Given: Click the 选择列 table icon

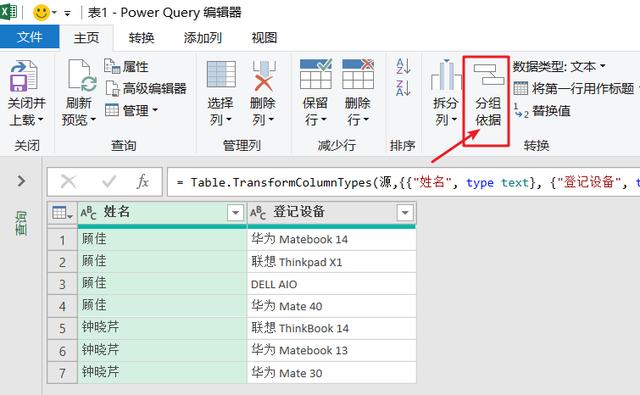Looking at the screenshot, I should [221, 74].
